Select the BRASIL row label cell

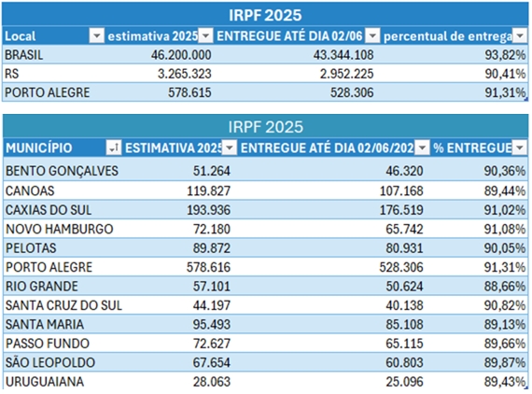[53, 55]
